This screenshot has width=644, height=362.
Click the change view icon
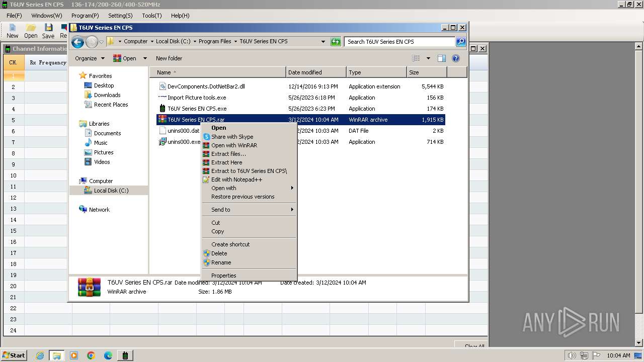(x=416, y=58)
